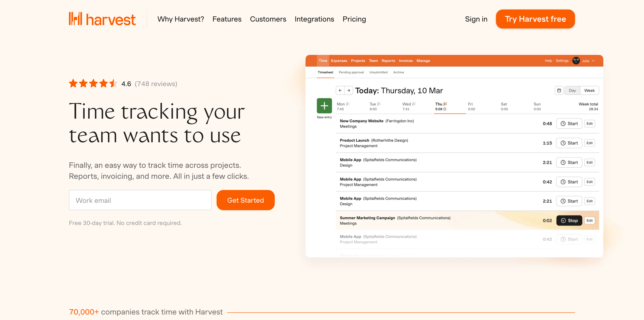Switch to Week view
644x320 pixels.
pos(589,90)
